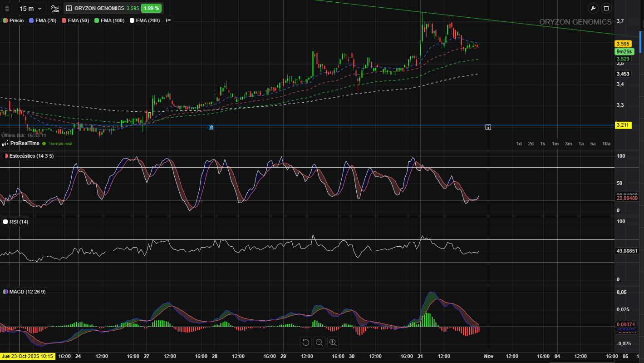
Task: Click the blue note icon on the chart
Action: (211, 127)
